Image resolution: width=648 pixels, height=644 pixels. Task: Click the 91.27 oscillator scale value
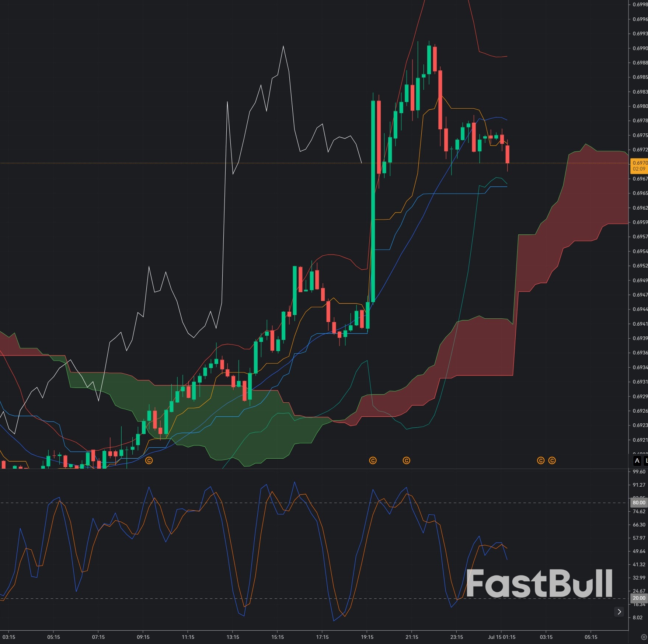pos(639,485)
